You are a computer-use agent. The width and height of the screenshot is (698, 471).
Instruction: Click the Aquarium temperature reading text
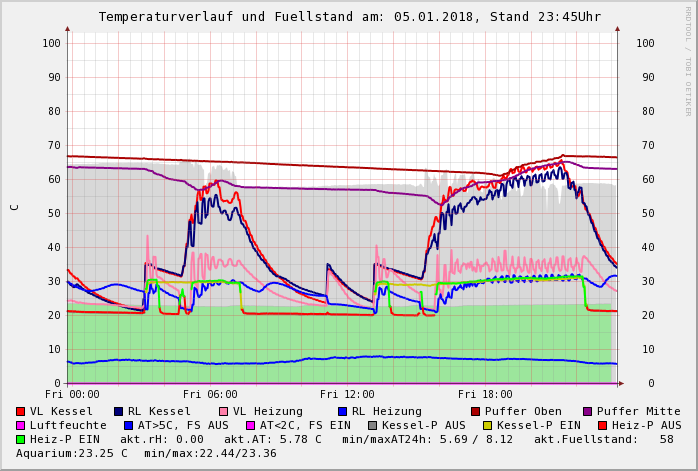coord(70,453)
